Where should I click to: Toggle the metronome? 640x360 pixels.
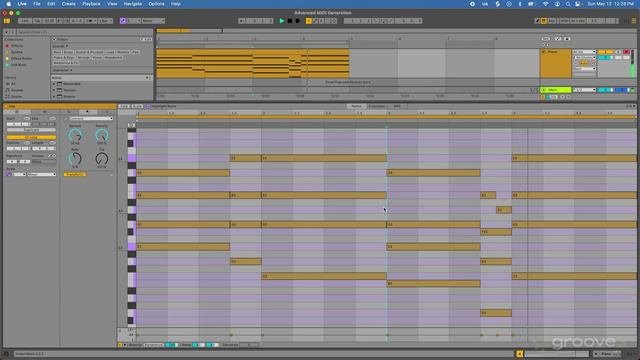91,21
